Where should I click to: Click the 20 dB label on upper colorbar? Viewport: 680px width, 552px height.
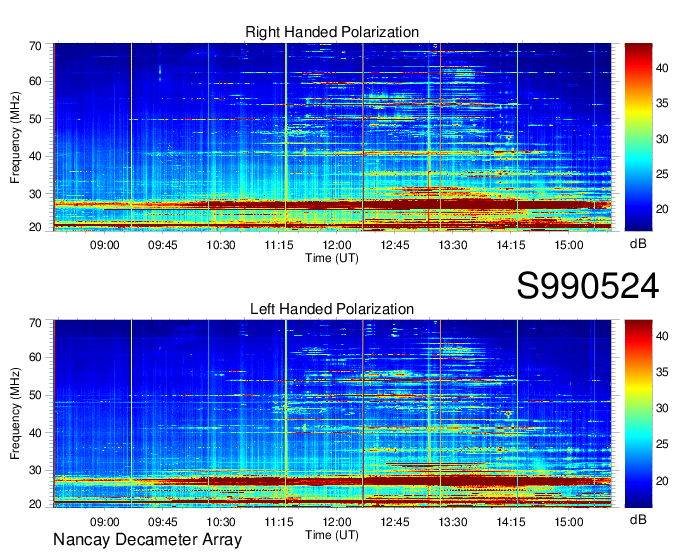662,209
